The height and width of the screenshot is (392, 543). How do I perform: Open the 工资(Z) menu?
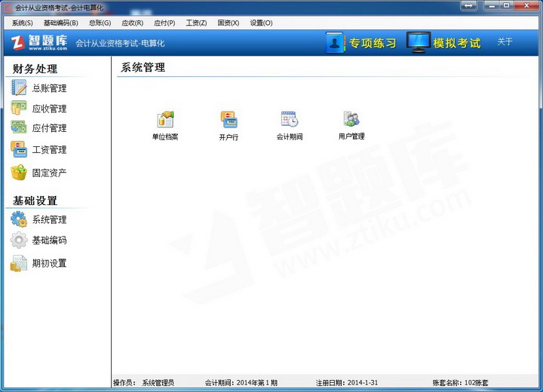point(196,23)
